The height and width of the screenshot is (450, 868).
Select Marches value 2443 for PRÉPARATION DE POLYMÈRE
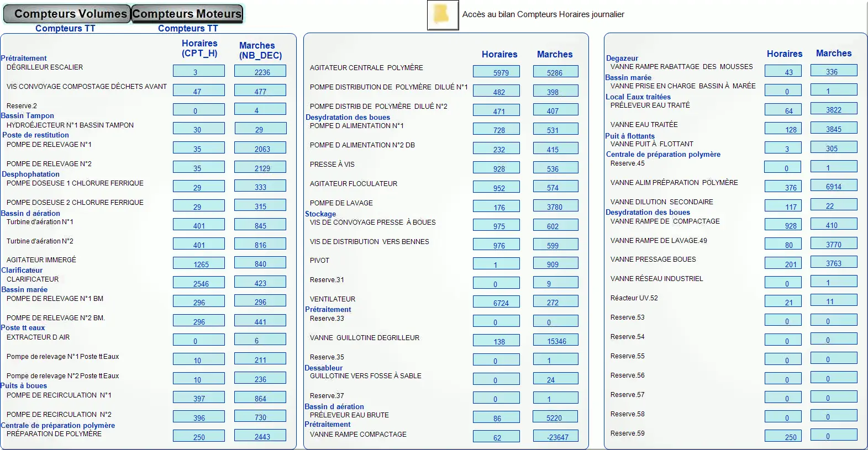[260, 436]
